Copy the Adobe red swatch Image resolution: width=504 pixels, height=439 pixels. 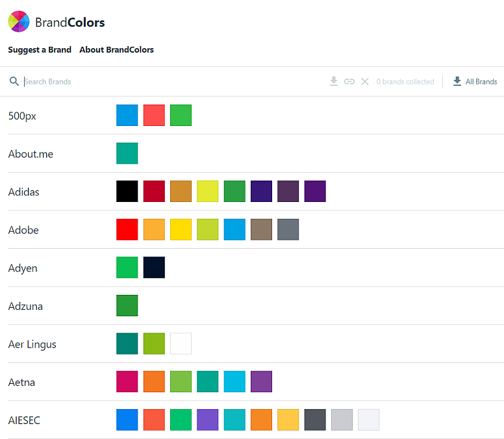pos(127,229)
